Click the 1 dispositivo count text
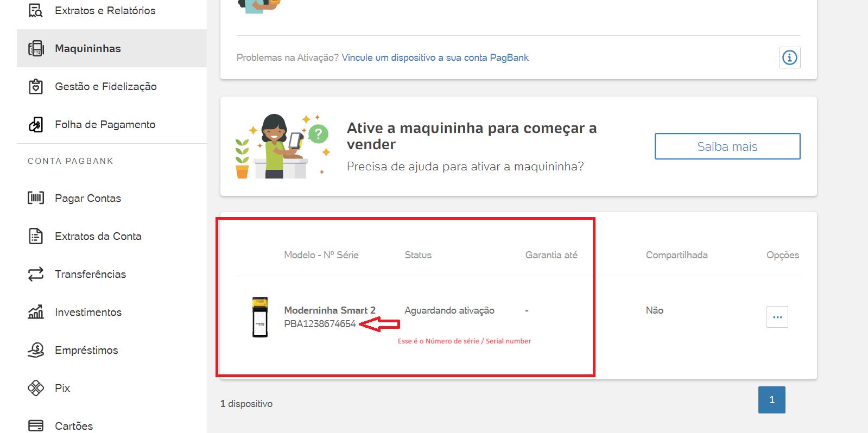Viewport: 868px width, 433px height. click(x=246, y=404)
